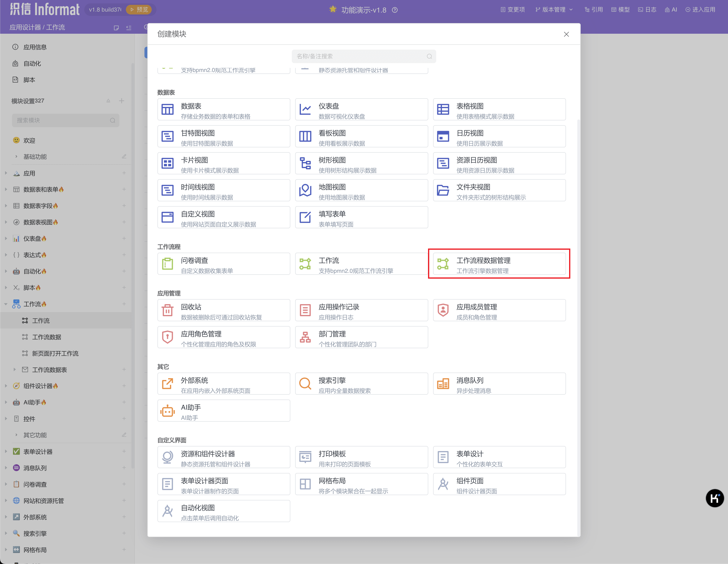
Task: Select the AI助手 robot module icon
Action: coord(167,411)
